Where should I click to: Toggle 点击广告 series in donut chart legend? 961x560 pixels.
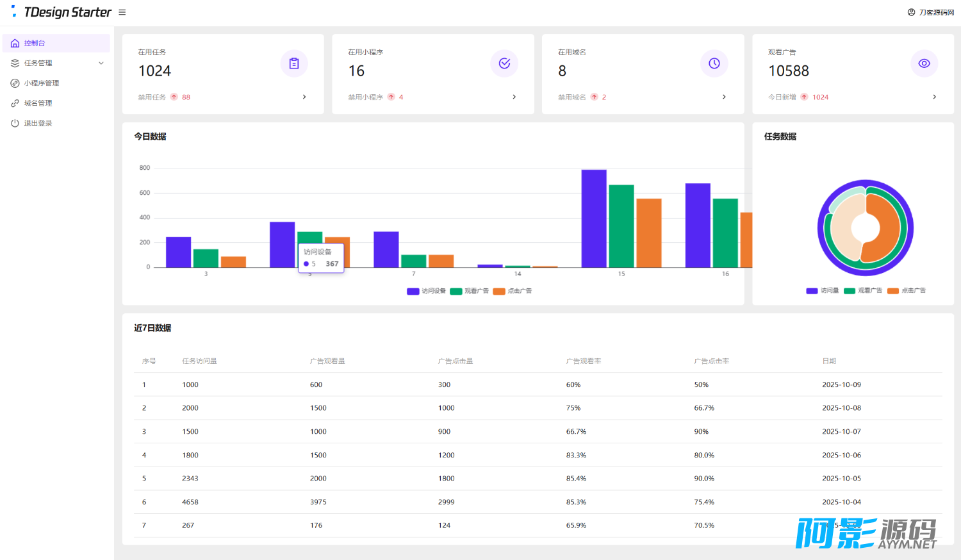click(907, 291)
